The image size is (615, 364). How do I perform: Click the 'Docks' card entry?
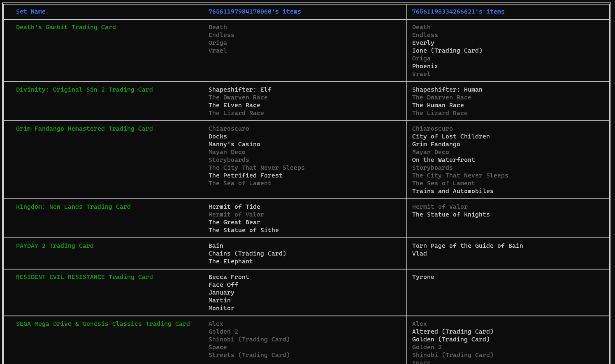pyautogui.click(x=218, y=136)
